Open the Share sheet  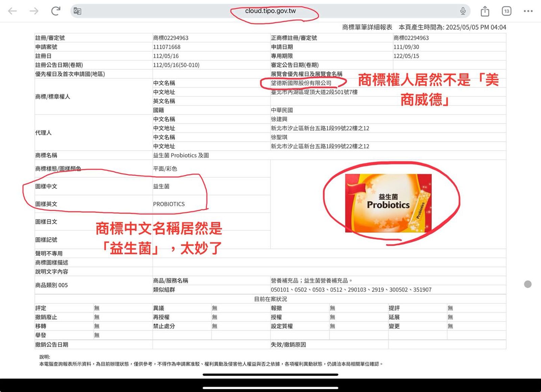485,11
